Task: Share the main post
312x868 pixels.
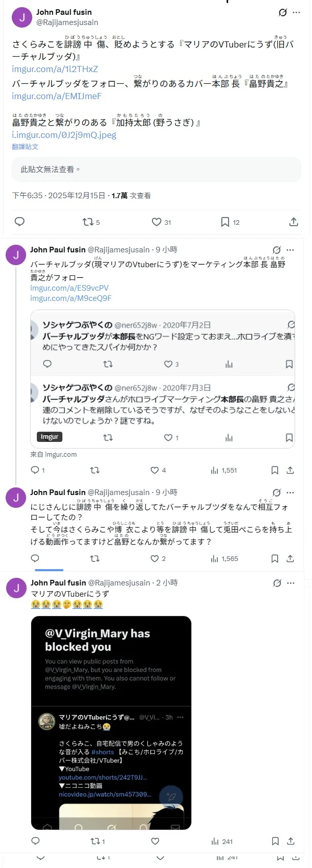Action: (x=294, y=222)
